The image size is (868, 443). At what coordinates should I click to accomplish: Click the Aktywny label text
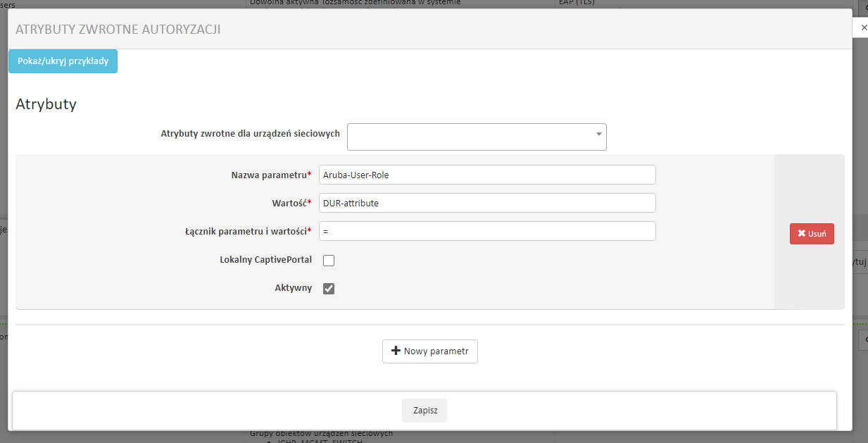(293, 288)
